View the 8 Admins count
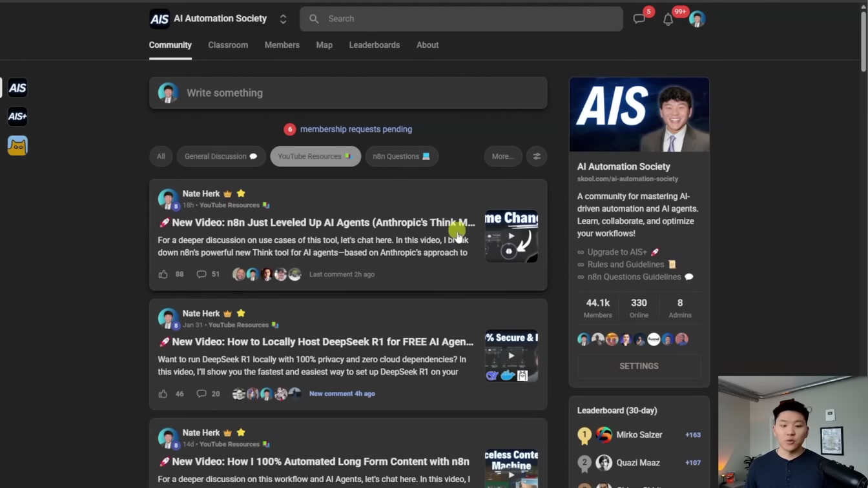 tap(680, 308)
